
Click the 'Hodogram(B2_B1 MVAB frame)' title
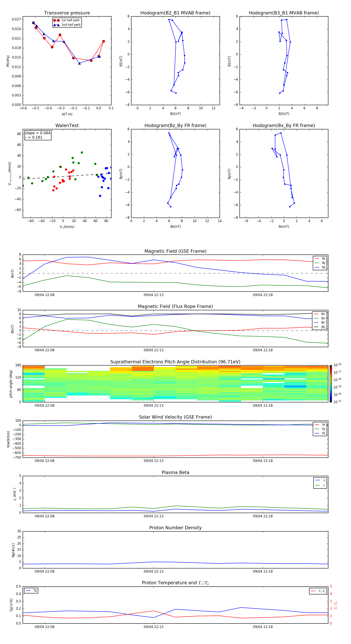click(x=175, y=13)
